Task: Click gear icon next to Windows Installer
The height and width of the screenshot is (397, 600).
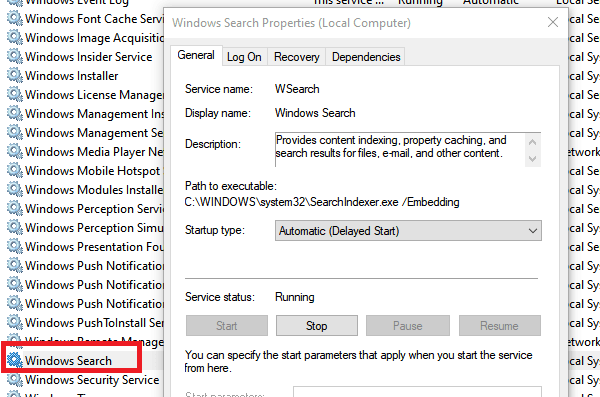Action: pyautogui.click(x=15, y=75)
